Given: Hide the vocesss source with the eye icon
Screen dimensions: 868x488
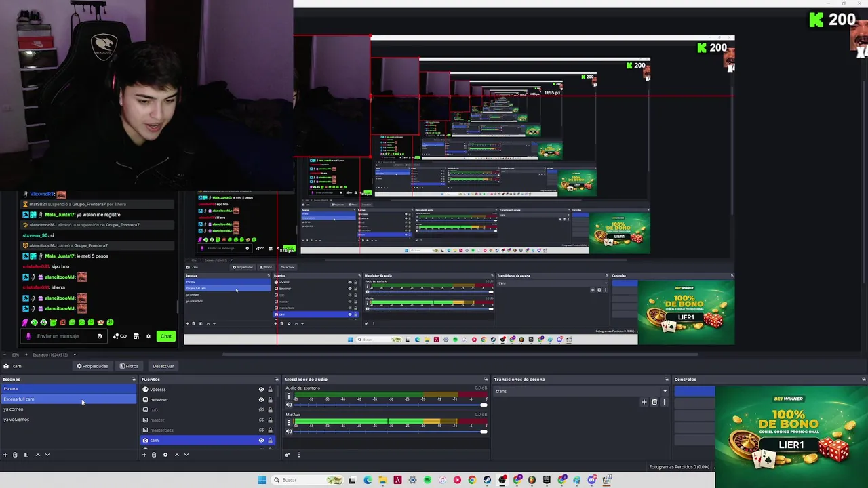Looking at the screenshot, I should [x=261, y=390].
